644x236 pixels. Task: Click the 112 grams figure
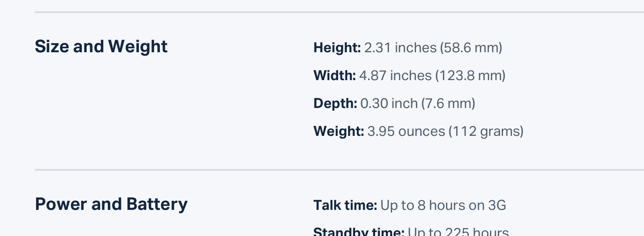(x=486, y=131)
